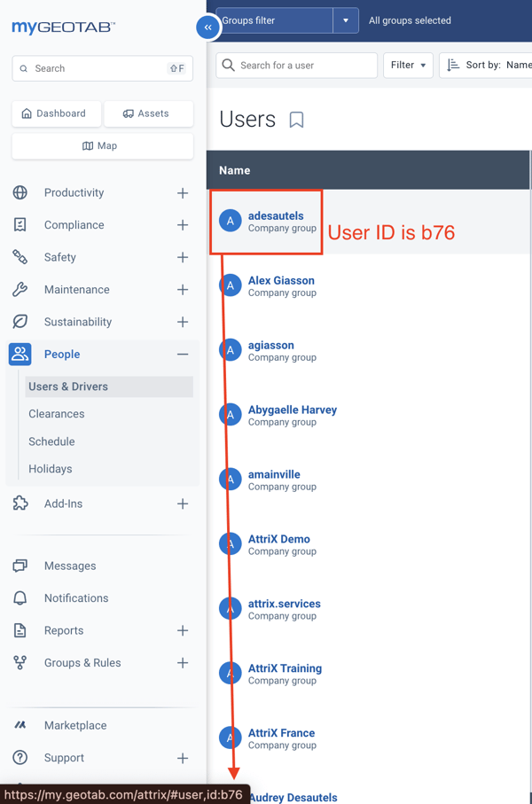The height and width of the screenshot is (804, 532).
Task: Click the amainville avatar circle
Action: tap(231, 480)
